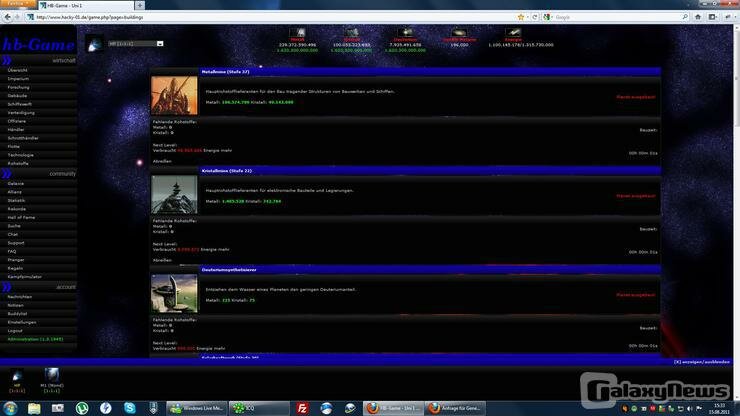
Task: Click the Deuterium resource icon
Action: 405,33
